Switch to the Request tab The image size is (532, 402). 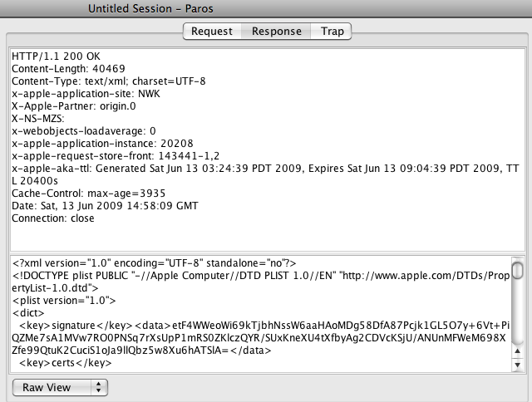[212, 32]
